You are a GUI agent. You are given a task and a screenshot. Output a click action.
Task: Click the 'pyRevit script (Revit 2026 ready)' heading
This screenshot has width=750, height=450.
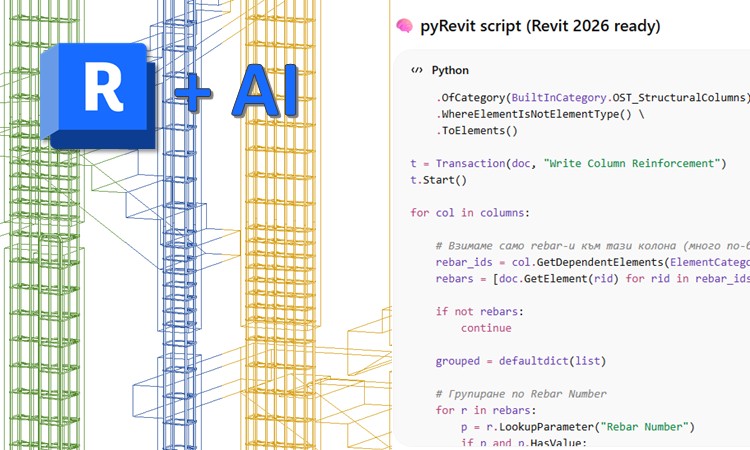[x=540, y=26]
